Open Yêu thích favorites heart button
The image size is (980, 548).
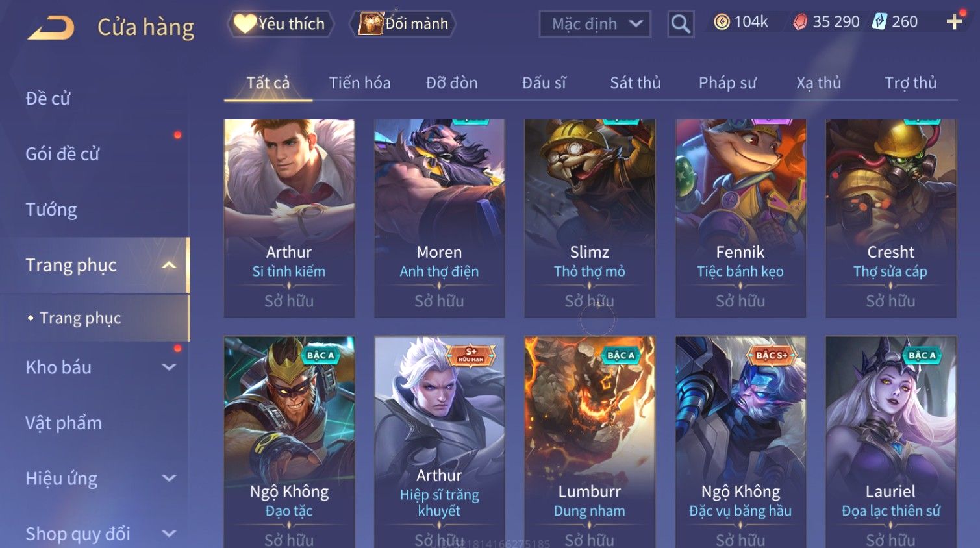coord(280,24)
